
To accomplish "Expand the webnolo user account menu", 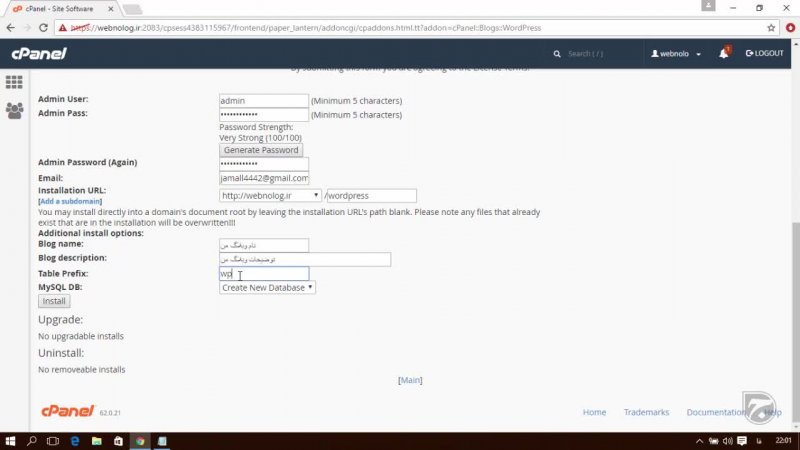I will pos(676,53).
